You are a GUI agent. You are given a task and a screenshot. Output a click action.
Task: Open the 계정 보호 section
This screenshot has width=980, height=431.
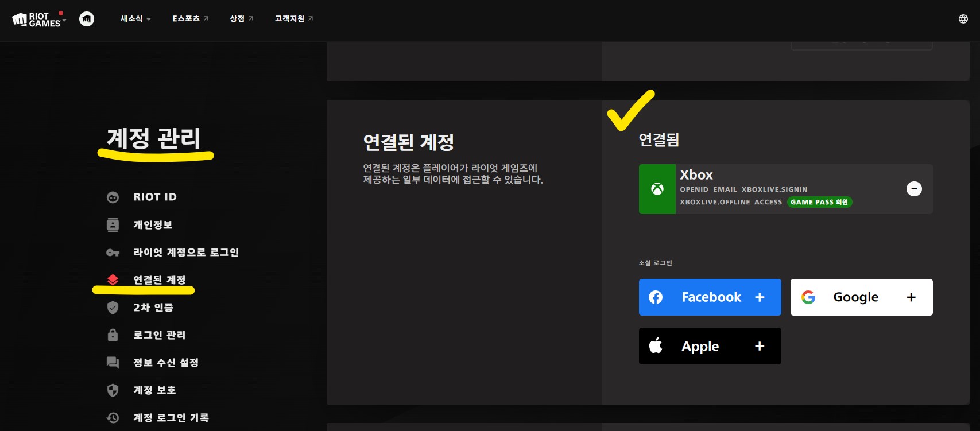[x=154, y=390]
